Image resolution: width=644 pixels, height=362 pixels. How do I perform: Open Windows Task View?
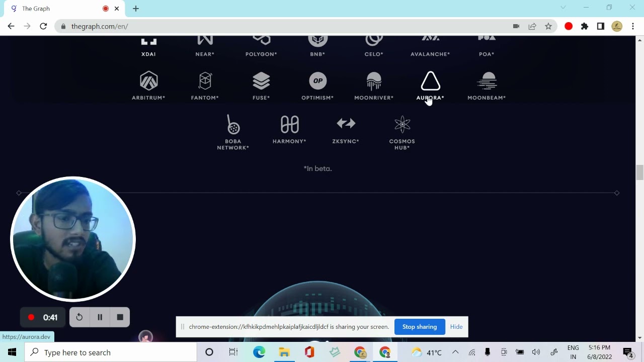[233, 352]
